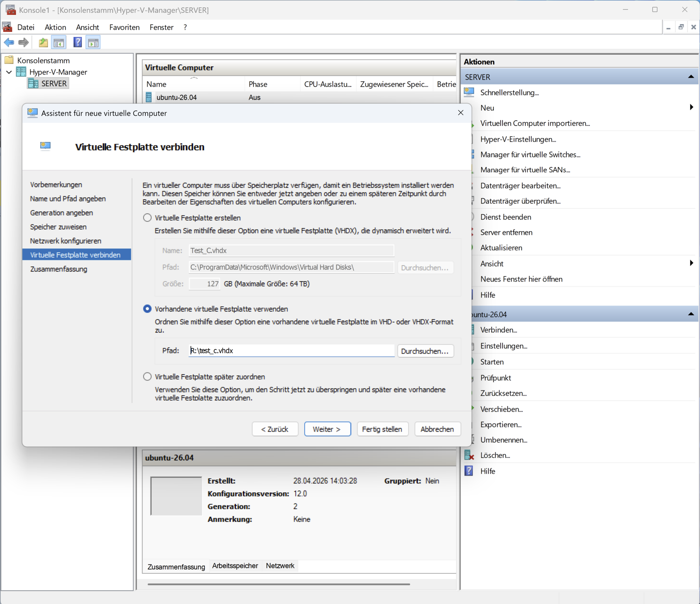700x604 pixels.
Task: Click the Up one level folder icon
Action: click(43, 43)
